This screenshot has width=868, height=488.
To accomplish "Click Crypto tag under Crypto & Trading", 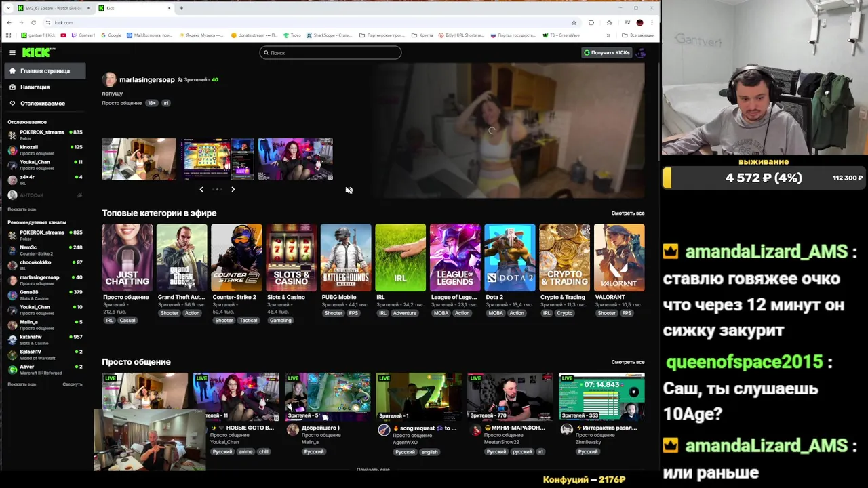I will [x=564, y=313].
